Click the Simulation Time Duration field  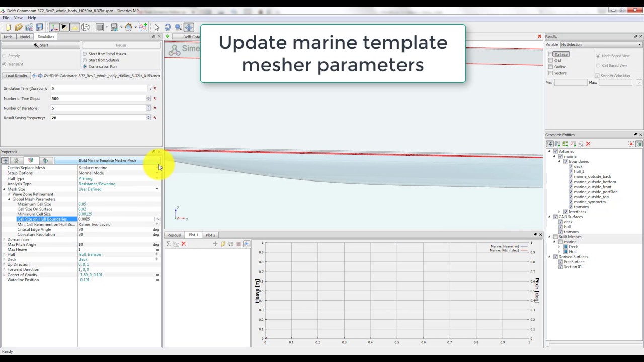(x=99, y=88)
